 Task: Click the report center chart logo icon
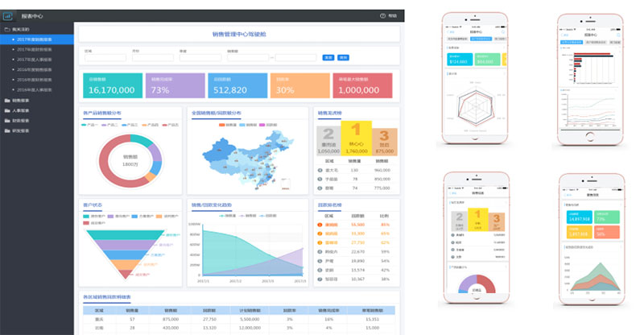tap(7, 16)
